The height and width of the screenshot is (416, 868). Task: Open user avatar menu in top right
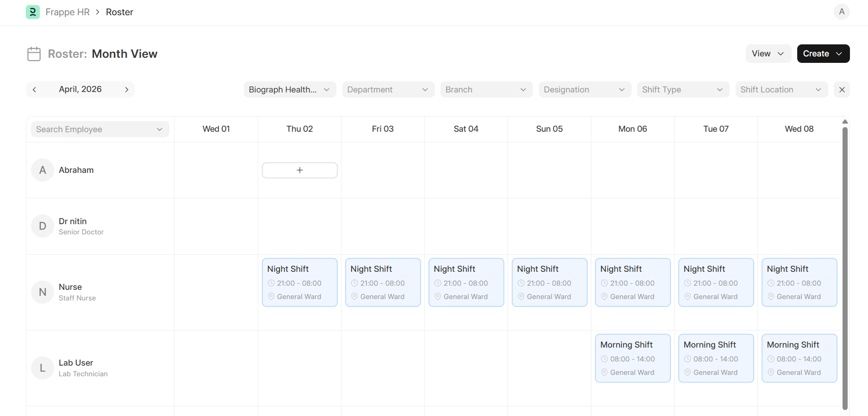841,12
